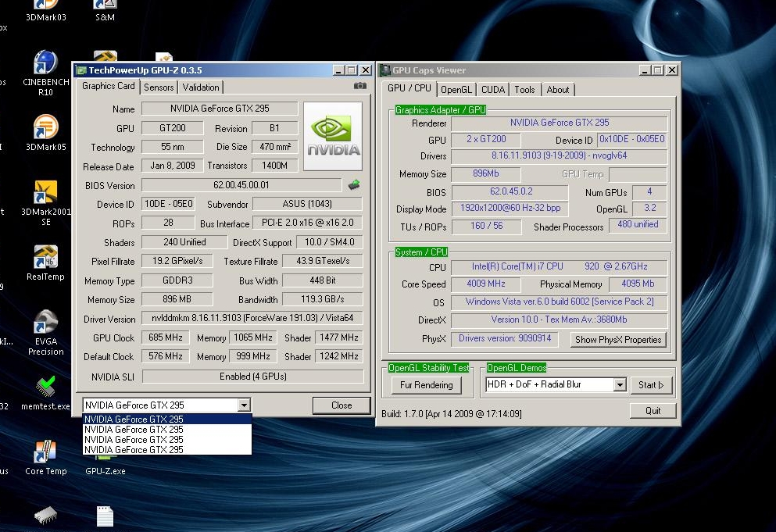Click the Start demo button
Image resolution: width=776 pixels, height=532 pixels.
651,385
